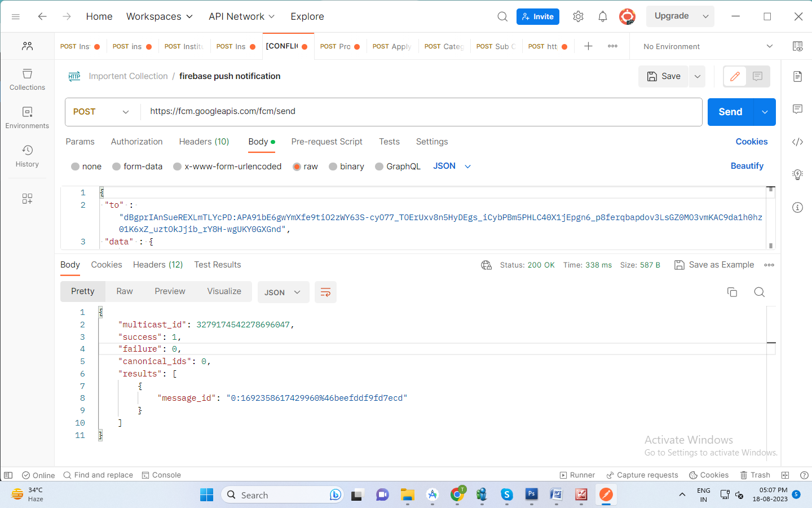This screenshot has width=812, height=508.
Task: Change the POST method dropdown
Action: pos(101,112)
